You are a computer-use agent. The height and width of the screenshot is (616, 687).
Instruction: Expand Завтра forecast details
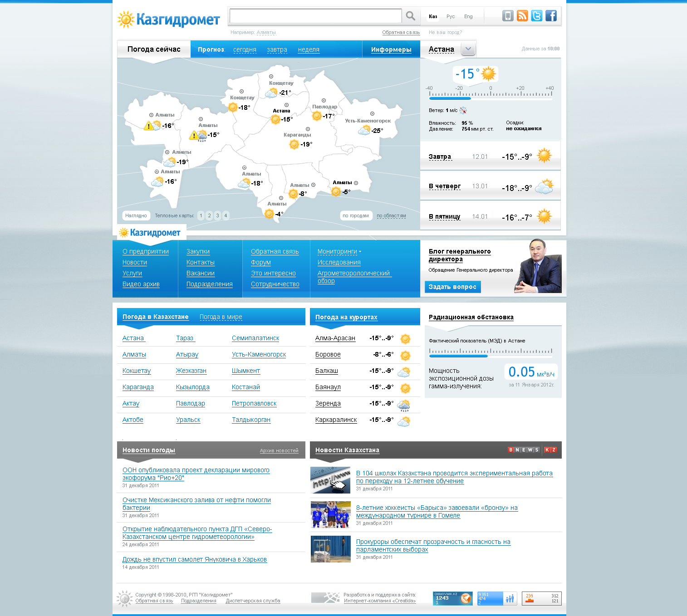(x=440, y=156)
